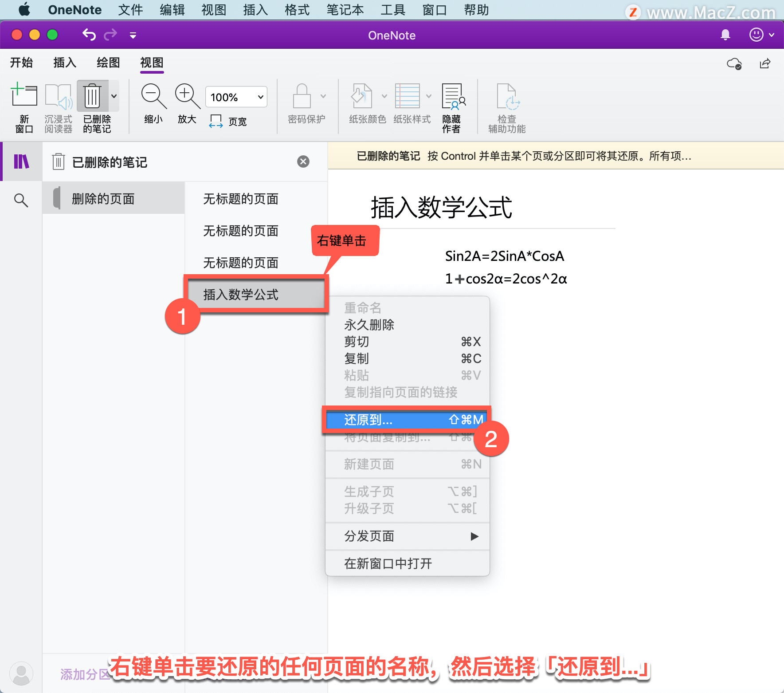The width and height of the screenshot is (784, 693).
Task: Click the Deleted Notes info banner
Action: [556, 156]
